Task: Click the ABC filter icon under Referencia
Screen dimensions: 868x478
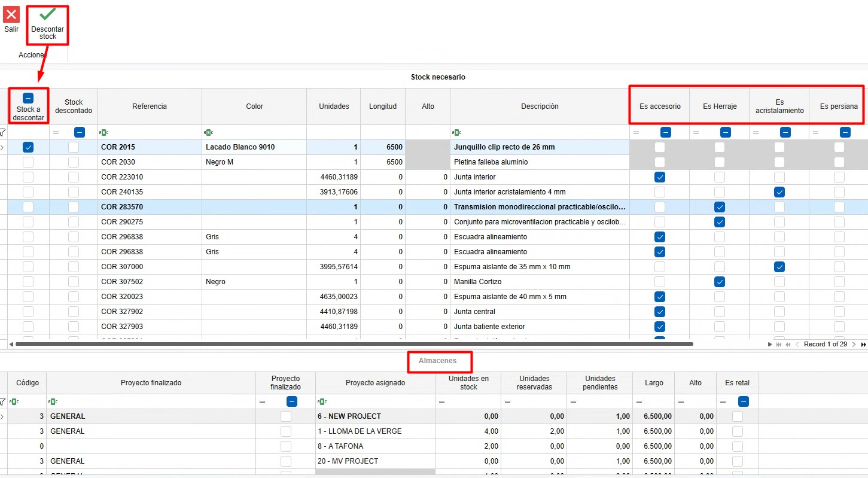Action: click(105, 132)
